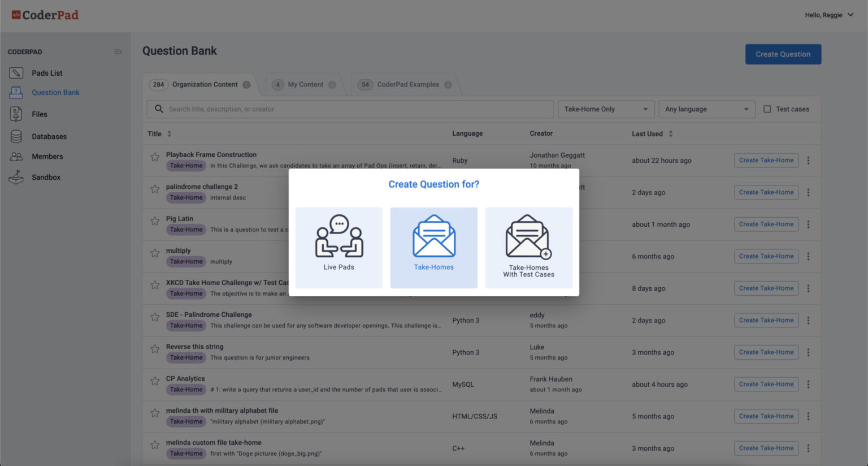Open the Hello, Reggie user menu

point(828,15)
